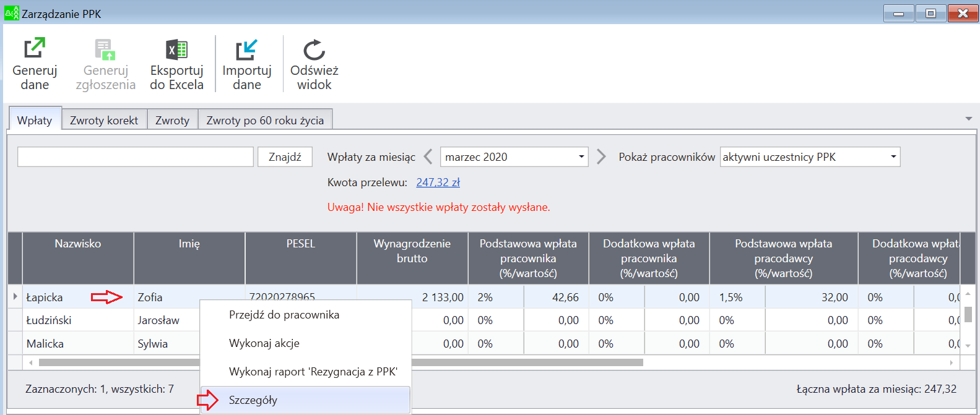Click the Importuj dane toolbar icon
Screen dimensions: 980x415
[246, 64]
